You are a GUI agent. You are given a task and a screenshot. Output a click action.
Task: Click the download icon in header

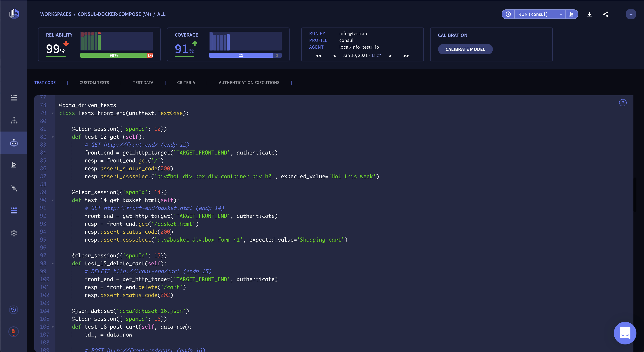coord(589,14)
